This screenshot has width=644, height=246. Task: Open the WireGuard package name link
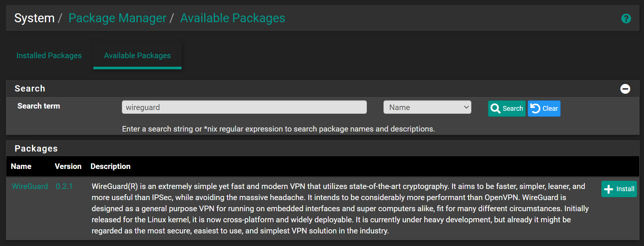pos(30,186)
